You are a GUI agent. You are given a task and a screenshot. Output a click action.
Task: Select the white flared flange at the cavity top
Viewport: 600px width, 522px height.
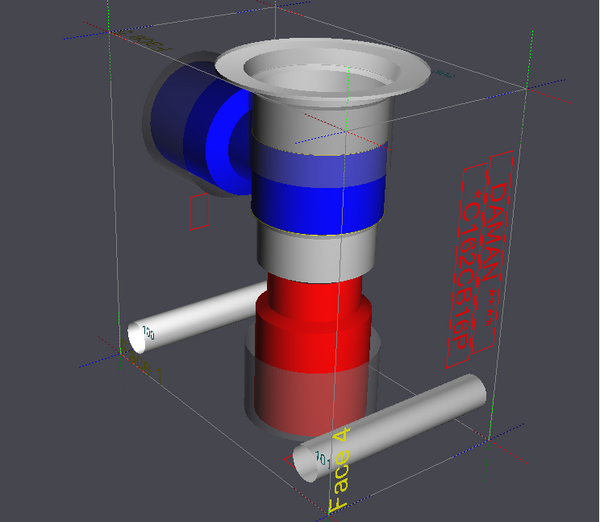[x=322, y=71]
